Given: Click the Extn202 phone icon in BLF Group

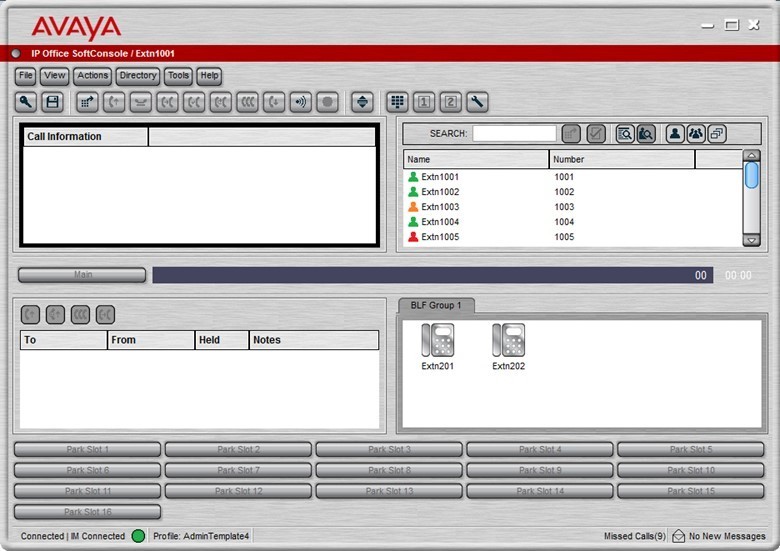Looking at the screenshot, I should 508,340.
